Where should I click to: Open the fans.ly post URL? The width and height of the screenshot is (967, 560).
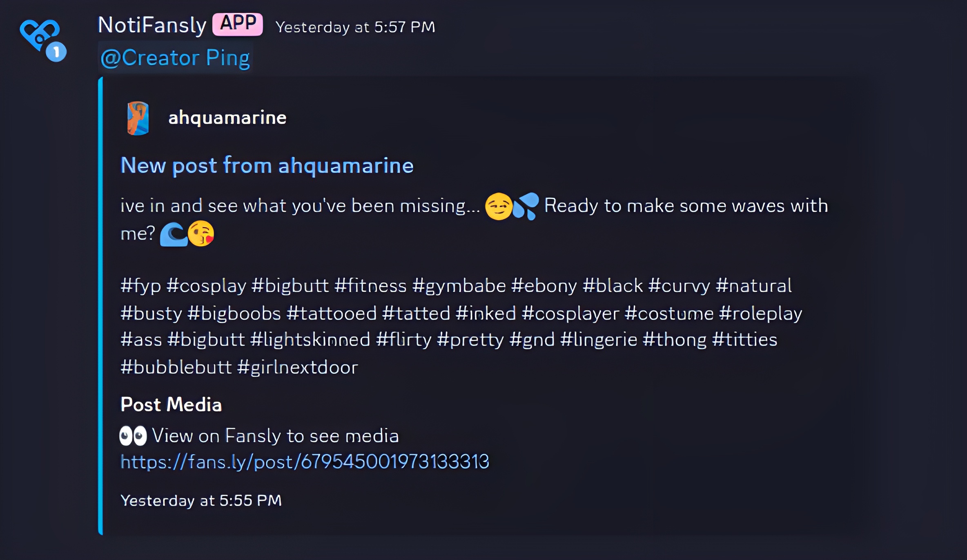(x=305, y=462)
